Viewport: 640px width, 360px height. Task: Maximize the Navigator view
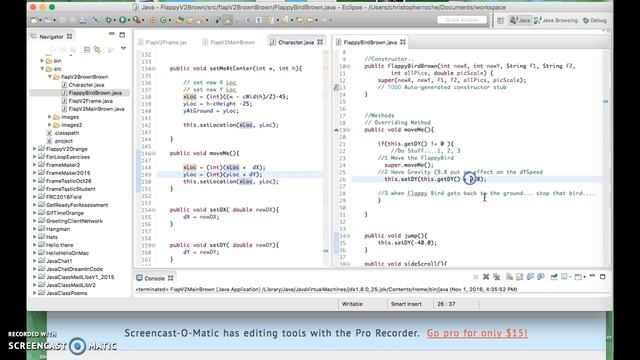click(122, 35)
